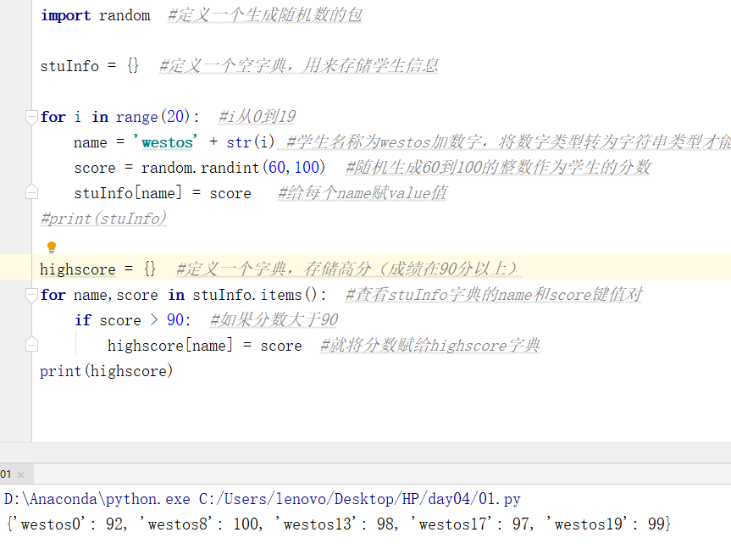
Task: Click the 'westos' string literal
Action: (x=166, y=141)
